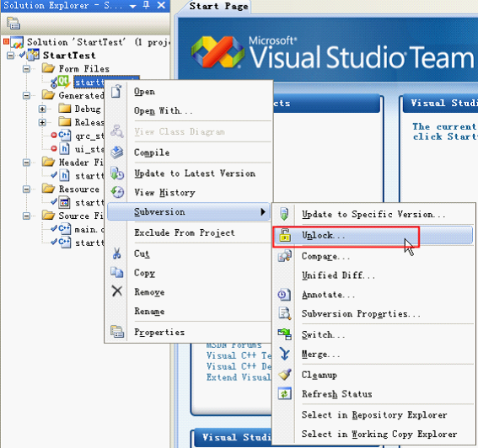Switch to the Start Page tab
Screen dimensions: 478x448
coord(218,6)
